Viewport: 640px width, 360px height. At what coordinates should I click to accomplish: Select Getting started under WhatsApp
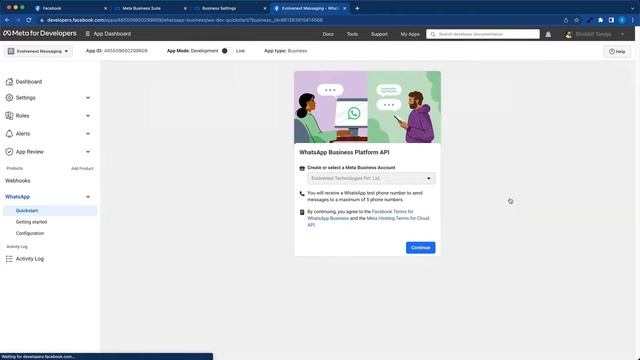coord(31,222)
